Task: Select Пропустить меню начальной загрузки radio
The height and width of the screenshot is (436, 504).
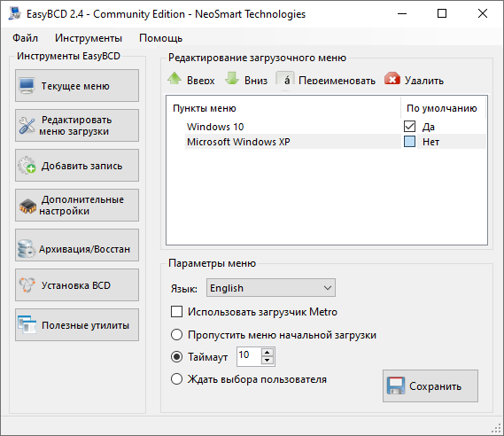Action: coord(177,335)
